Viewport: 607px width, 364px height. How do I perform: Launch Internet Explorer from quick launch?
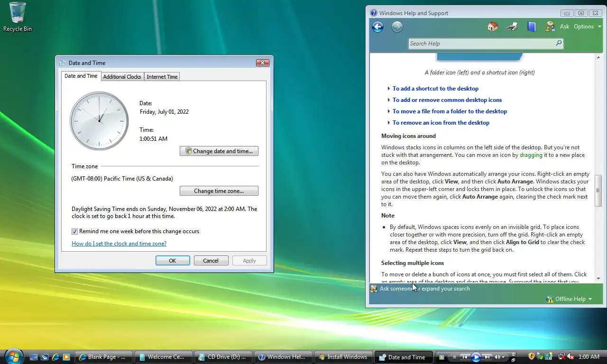[x=55, y=357]
